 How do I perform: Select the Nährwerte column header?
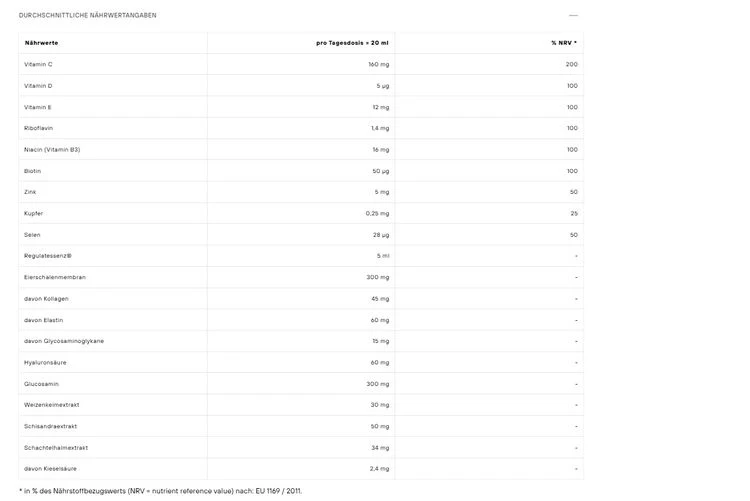[x=42, y=43]
